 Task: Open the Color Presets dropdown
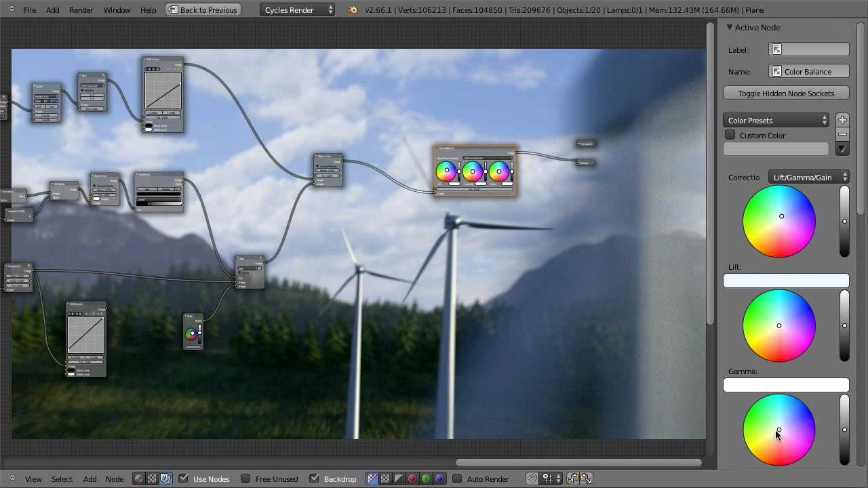tap(776, 120)
